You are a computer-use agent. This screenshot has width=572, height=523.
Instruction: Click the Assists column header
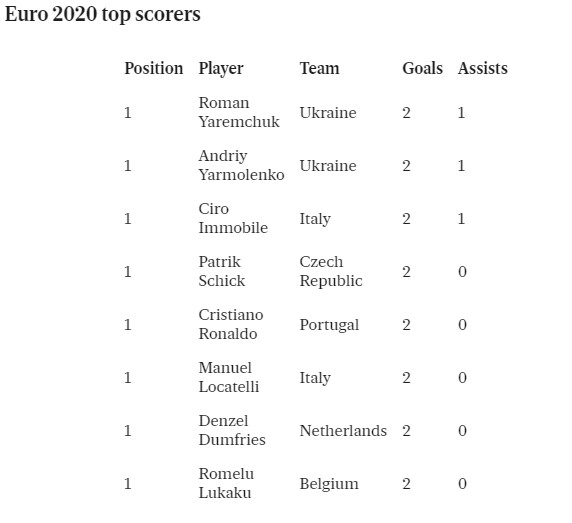click(x=483, y=69)
